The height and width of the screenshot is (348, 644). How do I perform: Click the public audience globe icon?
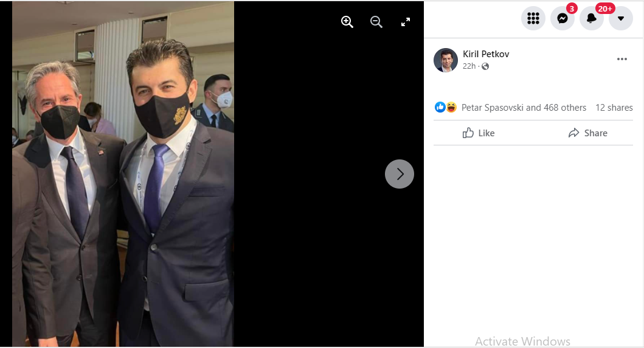pos(485,66)
